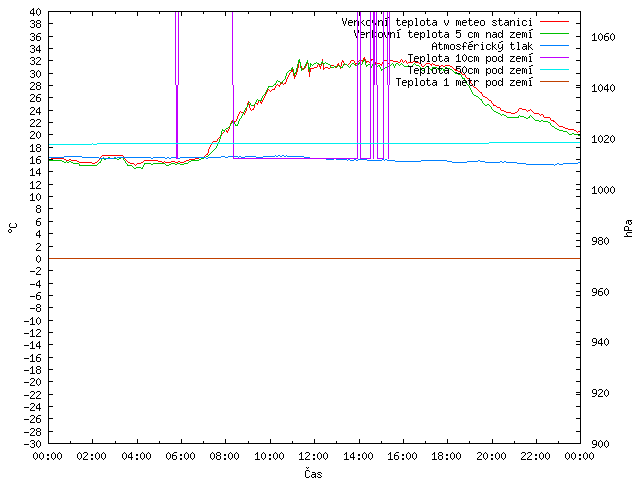This screenshot has height=480, width=640.
Task: Click legend label 'Teplota 50cm pod zemí'
Action: (x=470, y=70)
